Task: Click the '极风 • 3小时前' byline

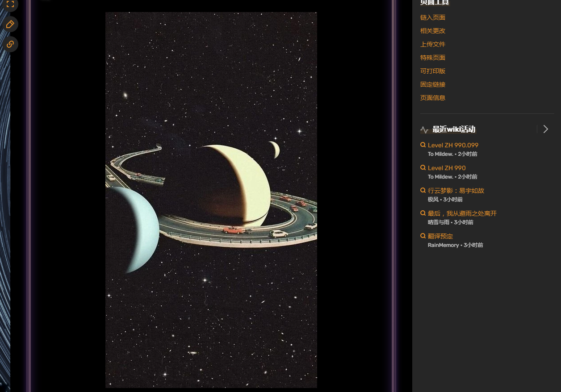Action: (445, 200)
